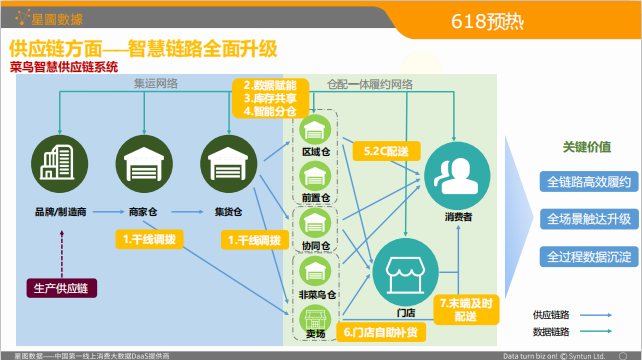The image size is (642, 360).
Task: Select the 5.2C配送 orange label
Action: [x=387, y=151]
